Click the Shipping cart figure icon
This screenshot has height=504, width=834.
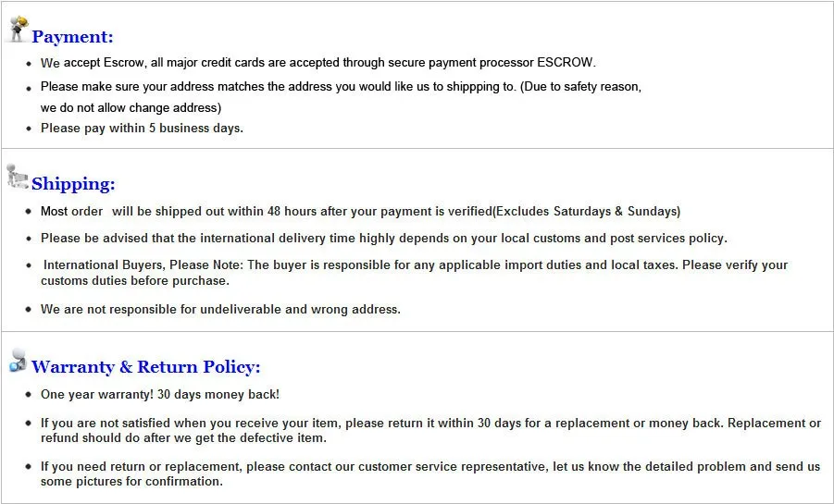click(17, 177)
